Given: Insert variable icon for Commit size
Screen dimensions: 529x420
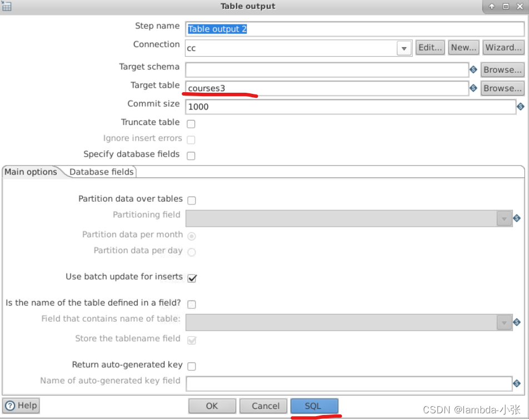Looking at the screenshot, I should [521, 107].
